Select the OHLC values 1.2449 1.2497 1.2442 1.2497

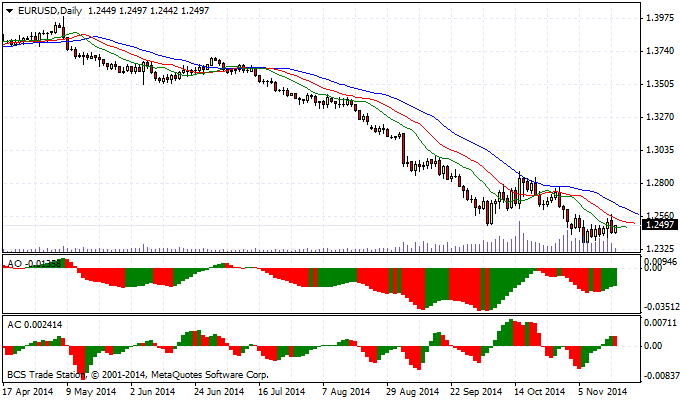pos(149,11)
